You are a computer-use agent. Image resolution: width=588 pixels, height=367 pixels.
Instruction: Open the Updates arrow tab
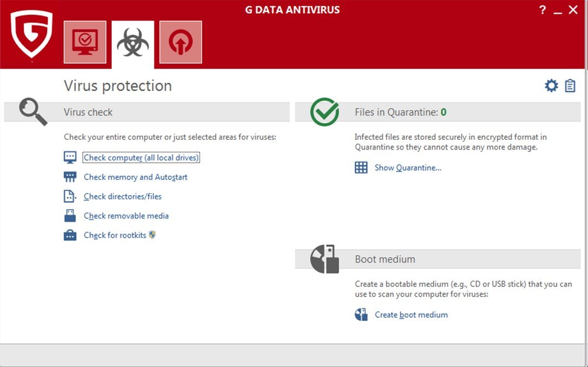coord(181,42)
